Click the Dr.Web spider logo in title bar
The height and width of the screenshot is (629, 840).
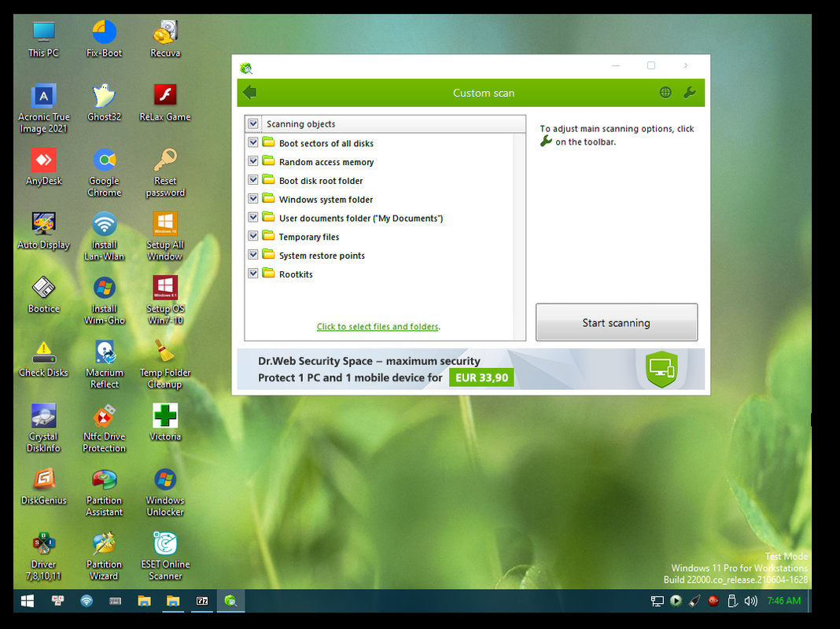click(246, 68)
